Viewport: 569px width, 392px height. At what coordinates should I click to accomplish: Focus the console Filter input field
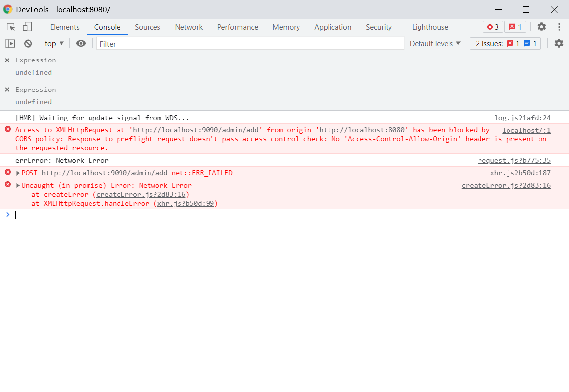250,44
